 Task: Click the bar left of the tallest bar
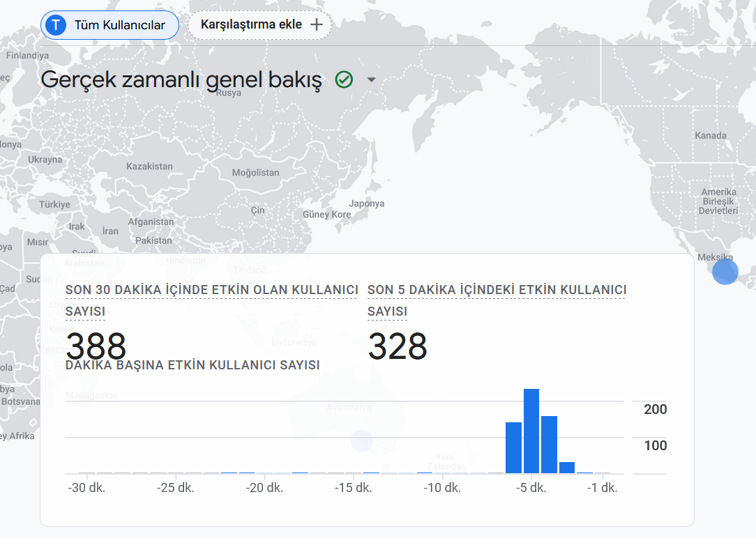click(513, 448)
